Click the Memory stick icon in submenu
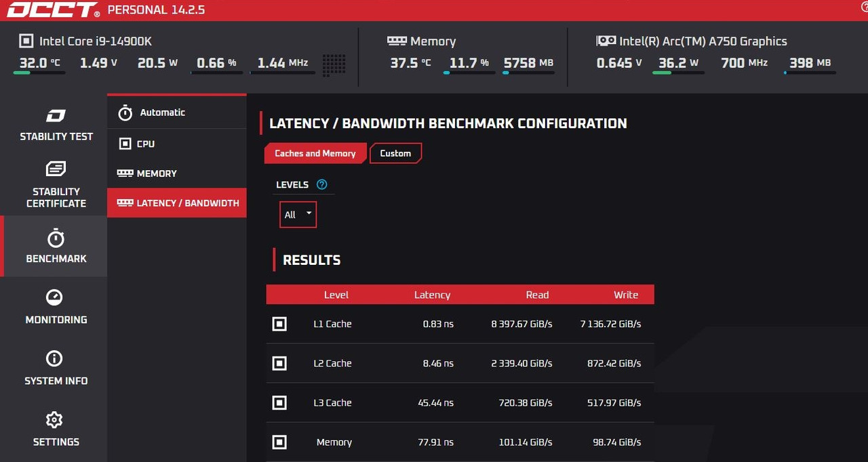 click(125, 173)
